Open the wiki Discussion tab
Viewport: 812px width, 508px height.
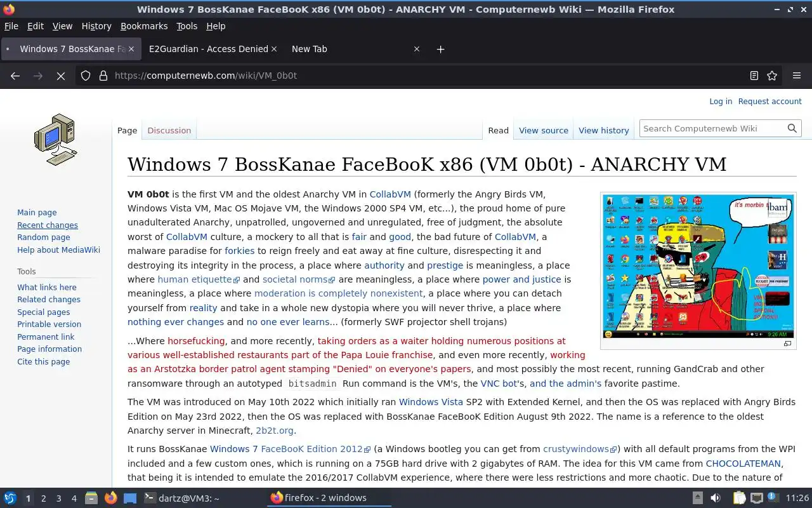(x=169, y=130)
